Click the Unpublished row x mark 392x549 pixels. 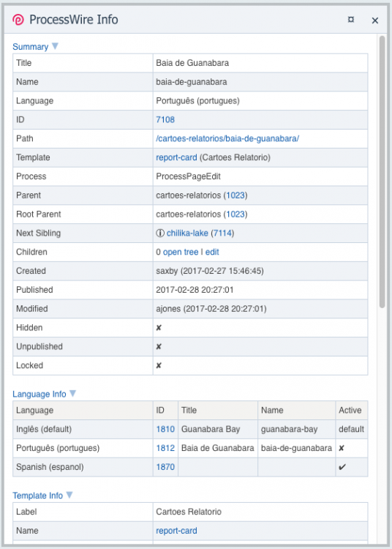[x=159, y=346]
